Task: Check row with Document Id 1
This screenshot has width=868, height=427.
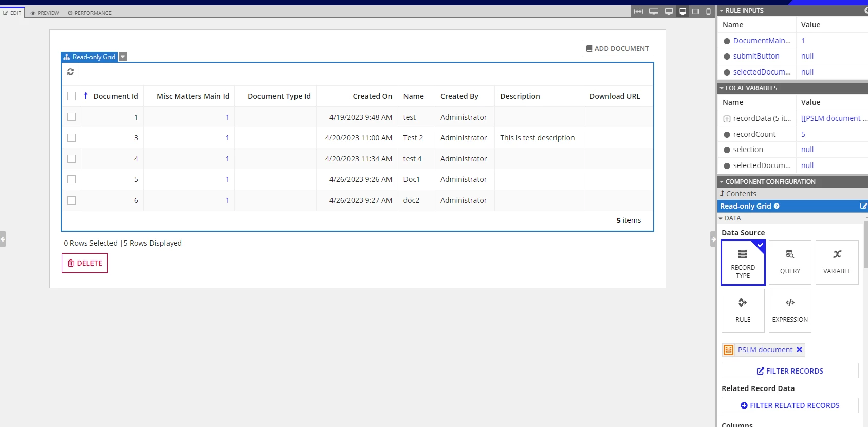Action: pyautogui.click(x=71, y=117)
